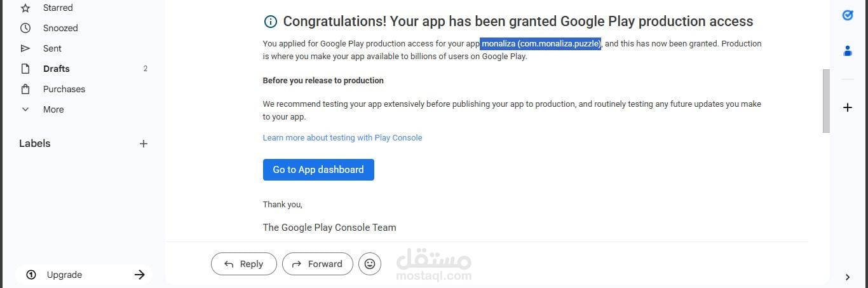Image resolution: width=868 pixels, height=288 pixels.
Task: Forward this email
Action: pyautogui.click(x=317, y=264)
